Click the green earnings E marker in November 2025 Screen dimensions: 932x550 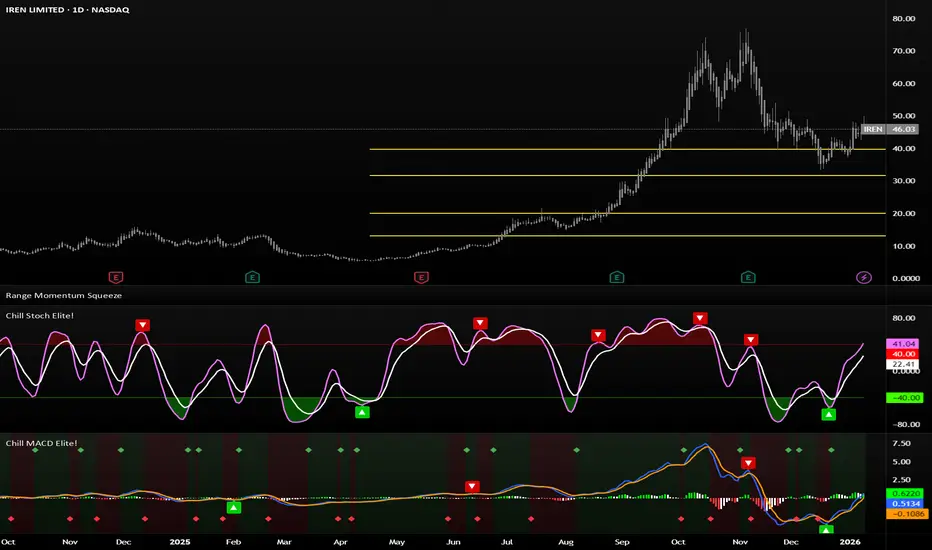748,277
